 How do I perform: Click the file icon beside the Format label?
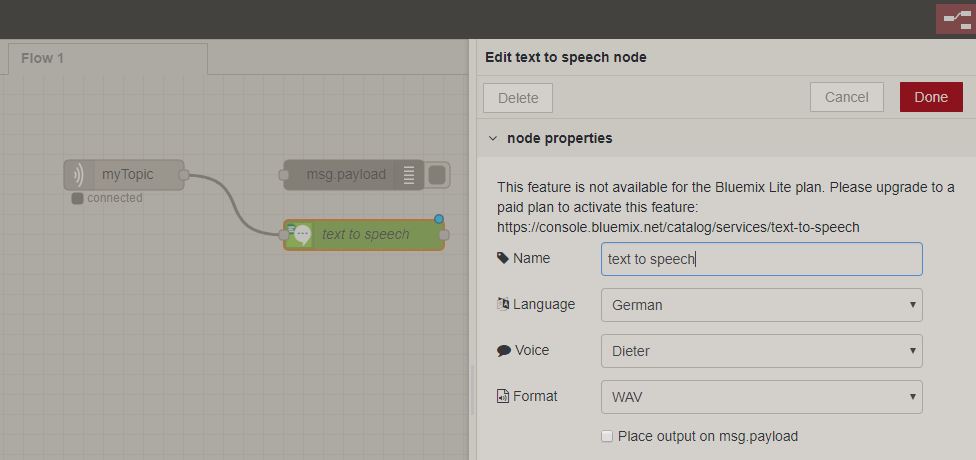(x=503, y=397)
